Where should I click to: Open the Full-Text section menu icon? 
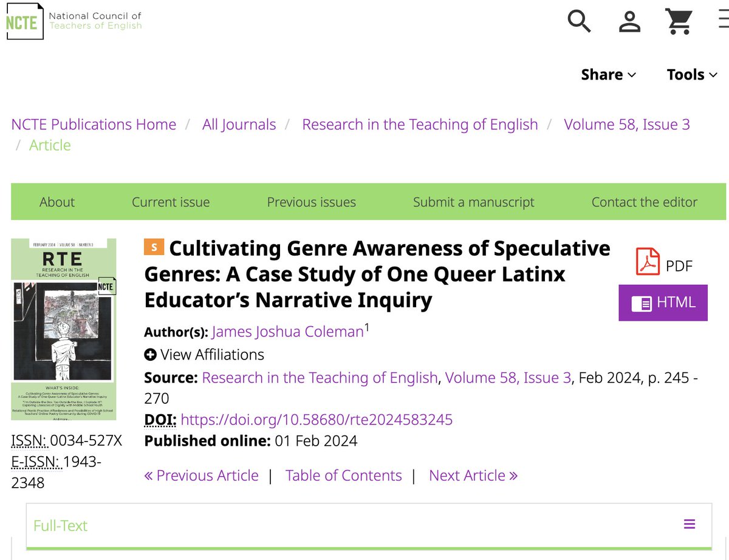click(690, 524)
